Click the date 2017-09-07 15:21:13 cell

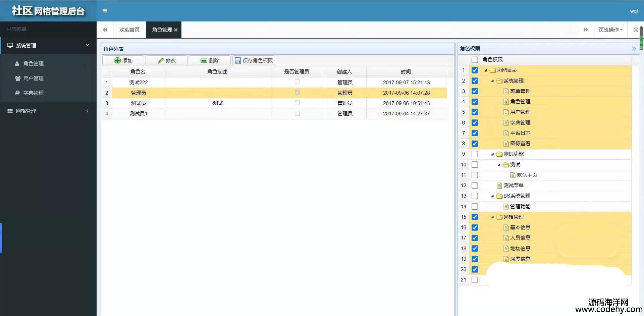tap(406, 82)
